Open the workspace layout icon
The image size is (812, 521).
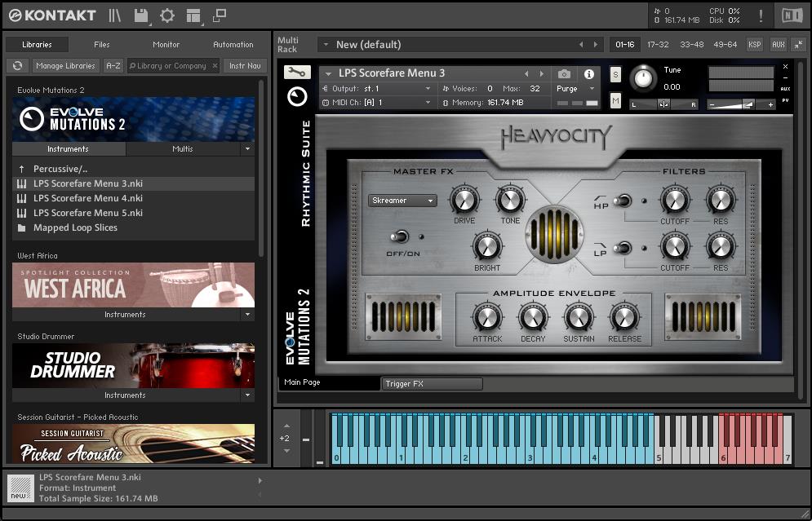[x=193, y=15]
